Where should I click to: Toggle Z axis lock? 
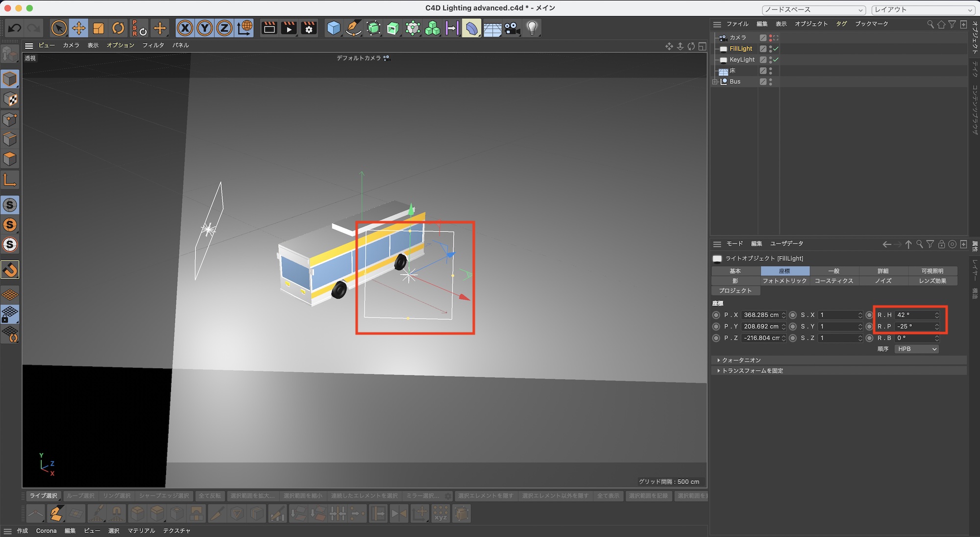tap(224, 28)
